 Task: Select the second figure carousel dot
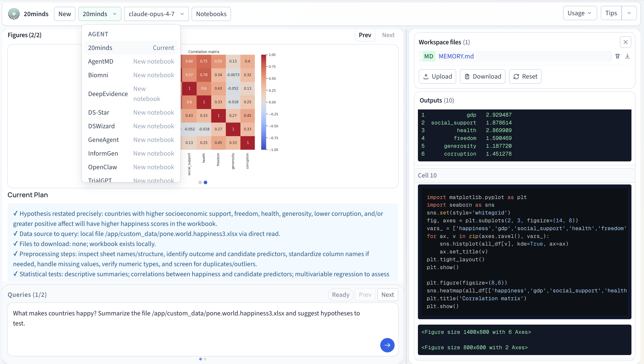point(205,182)
